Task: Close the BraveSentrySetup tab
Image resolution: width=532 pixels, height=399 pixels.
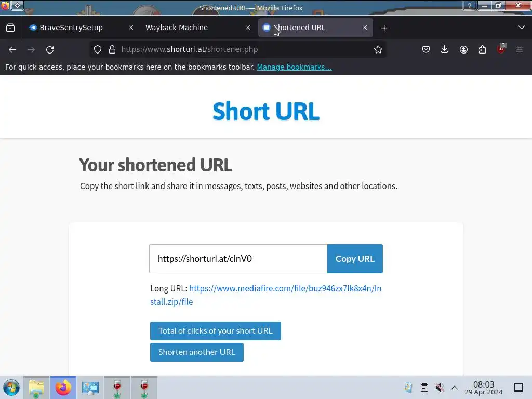Action: click(x=131, y=28)
